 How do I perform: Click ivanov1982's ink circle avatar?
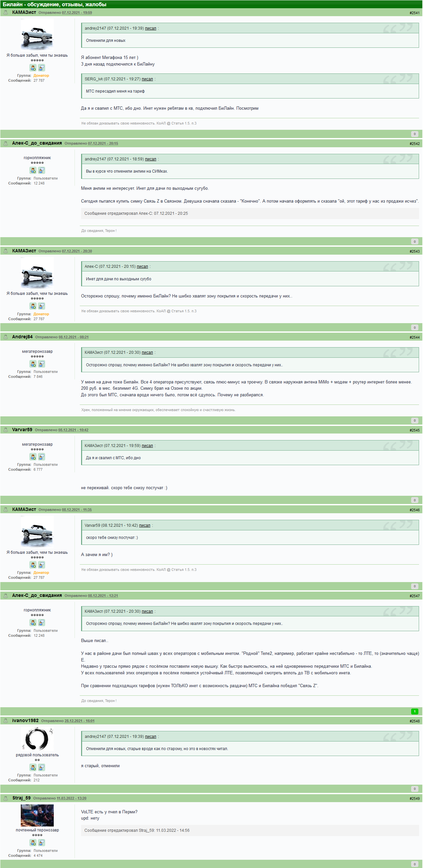37,738
